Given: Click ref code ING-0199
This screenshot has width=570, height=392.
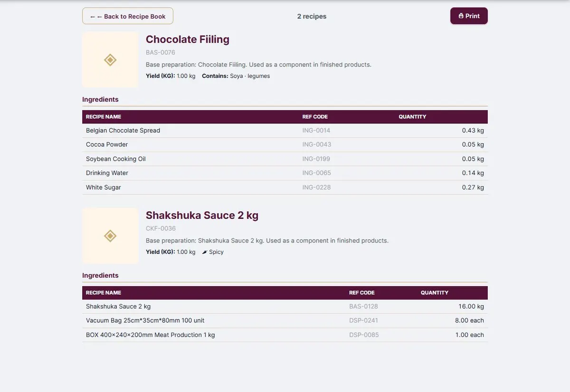Looking at the screenshot, I should (x=316, y=159).
